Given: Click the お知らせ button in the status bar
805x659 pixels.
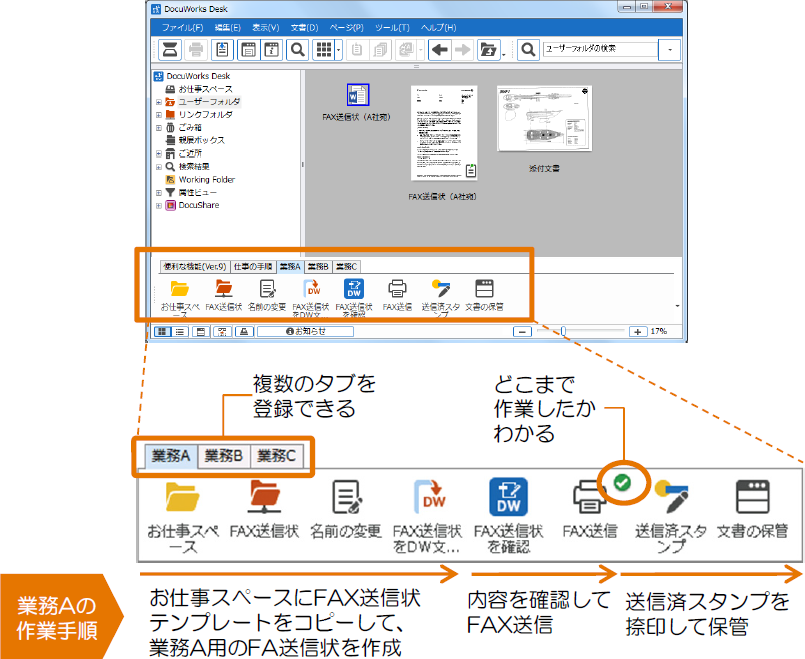Looking at the screenshot, I should (x=305, y=332).
